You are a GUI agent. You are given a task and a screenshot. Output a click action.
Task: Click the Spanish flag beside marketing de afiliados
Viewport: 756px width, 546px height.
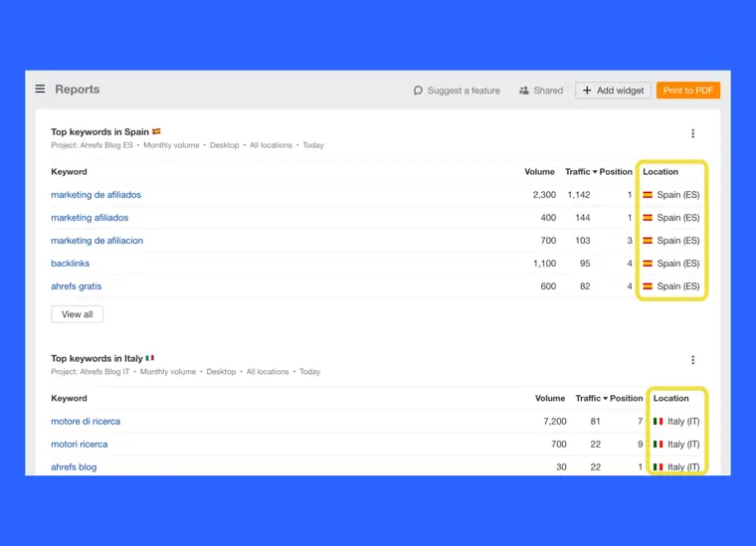[648, 195]
